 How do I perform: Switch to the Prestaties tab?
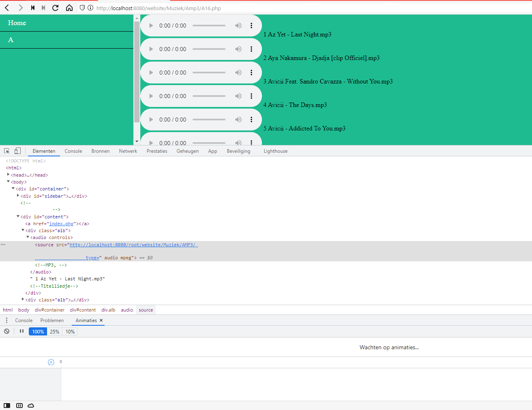pyautogui.click(x=157, y=151)
